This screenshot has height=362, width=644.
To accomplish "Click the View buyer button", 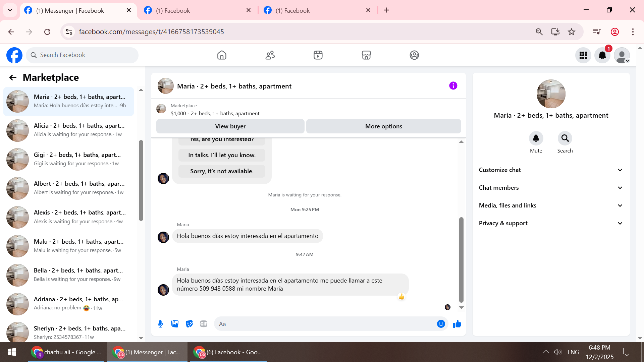I will click(230, 126).
